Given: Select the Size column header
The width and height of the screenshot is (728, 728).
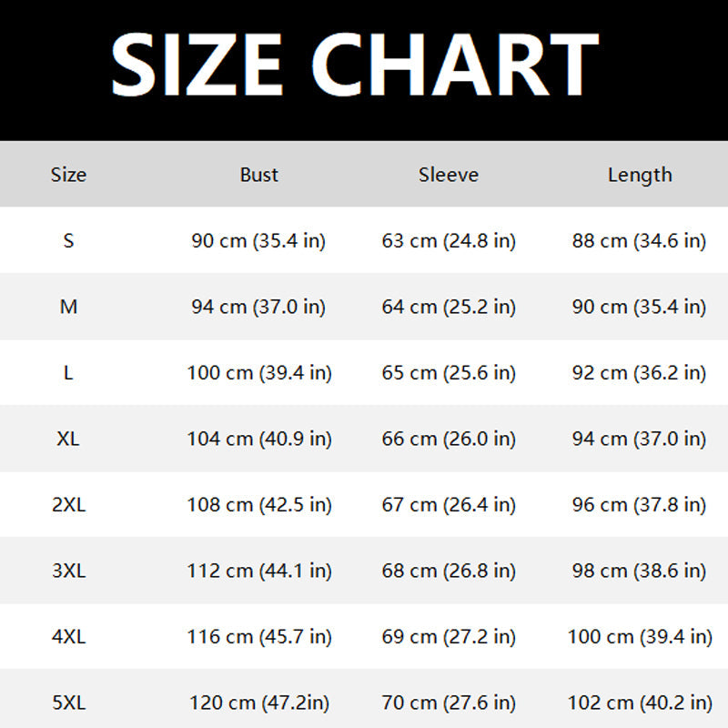Looking at the screenshot, I should pyautogui.click(x=68, y=175).
